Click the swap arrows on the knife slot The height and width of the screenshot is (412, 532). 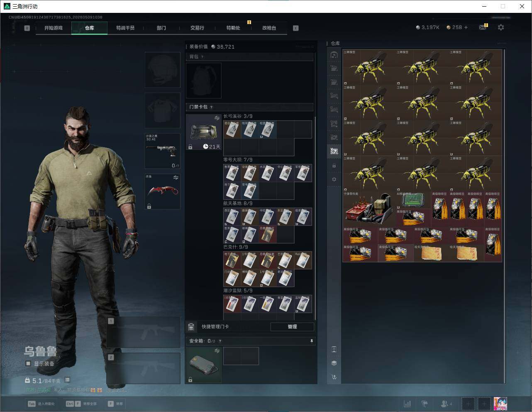coord(176,177)
